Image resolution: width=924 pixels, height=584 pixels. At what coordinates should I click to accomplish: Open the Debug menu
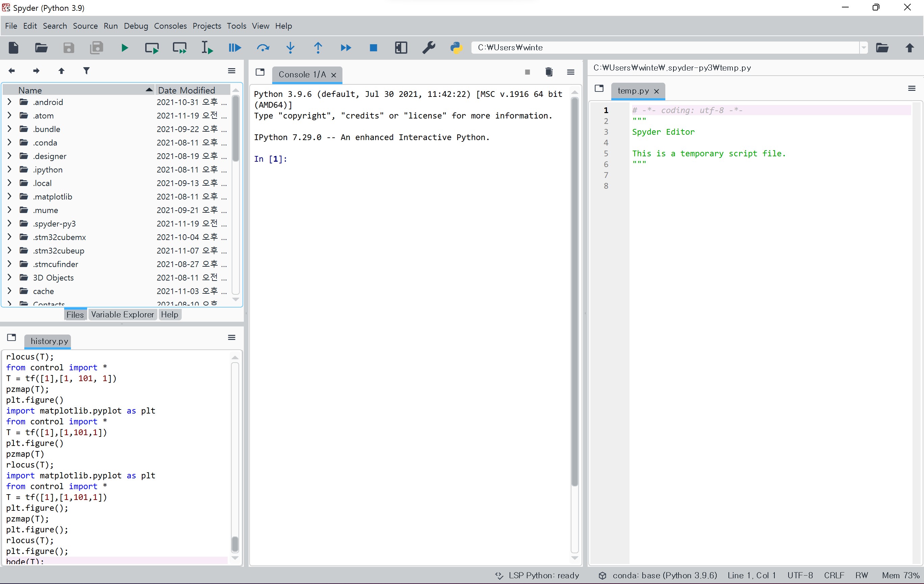136,26
